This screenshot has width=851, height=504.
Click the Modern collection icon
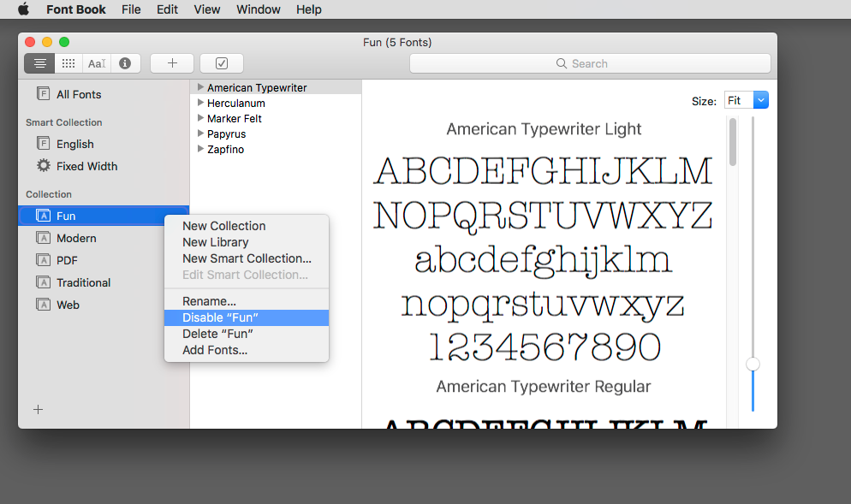tap(43, 238)
